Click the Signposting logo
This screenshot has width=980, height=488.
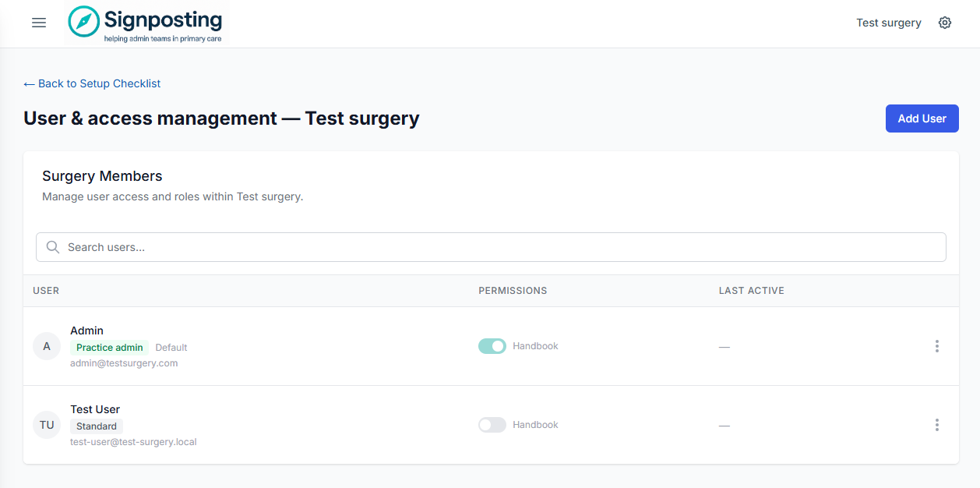pos(145,23)
